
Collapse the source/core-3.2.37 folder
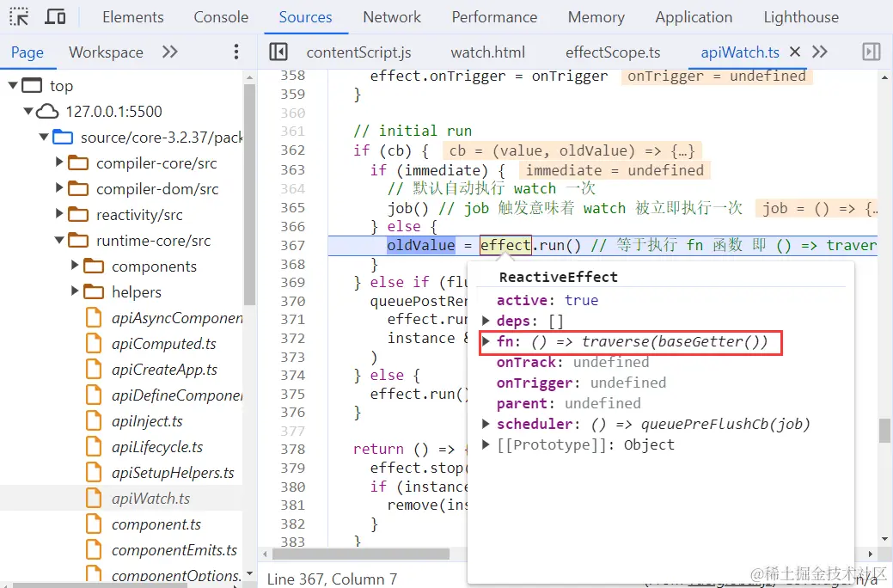[x=44, y=138]
